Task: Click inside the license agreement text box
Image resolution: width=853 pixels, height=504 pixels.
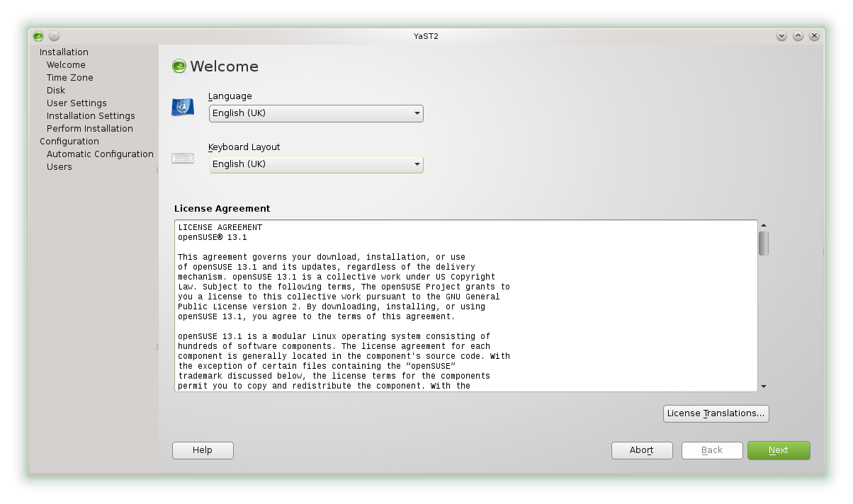Action: tap(466, 306)
